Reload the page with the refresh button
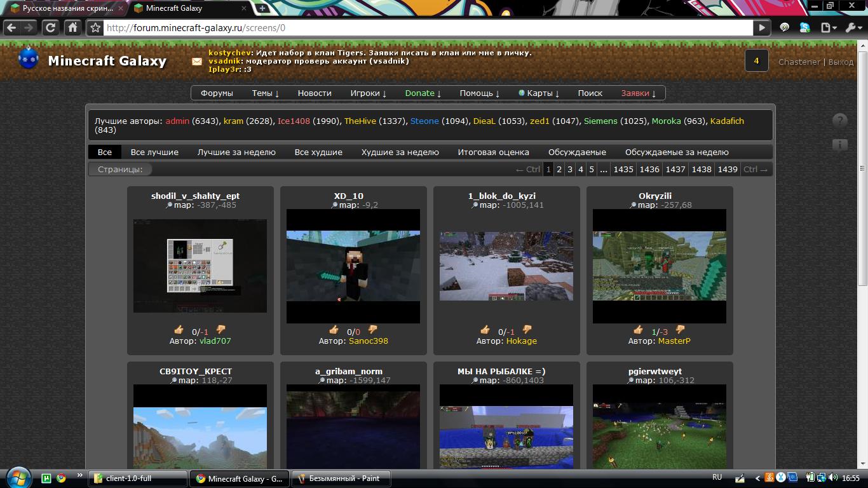This screenshot has width=868, height=488. click(50, 27)
